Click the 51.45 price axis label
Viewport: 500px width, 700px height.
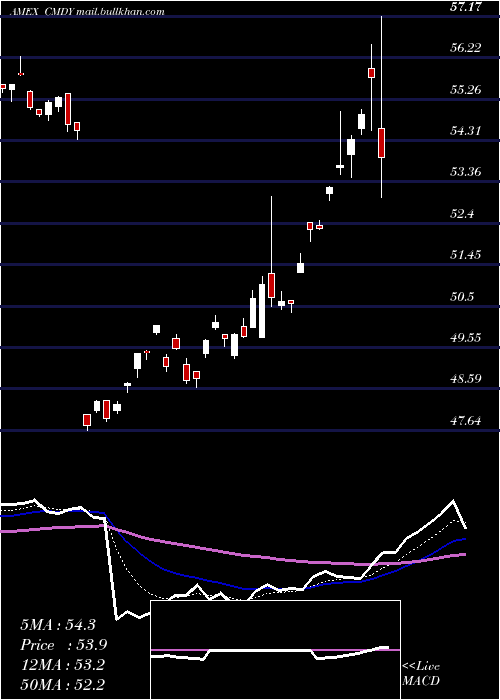[467, 255]
